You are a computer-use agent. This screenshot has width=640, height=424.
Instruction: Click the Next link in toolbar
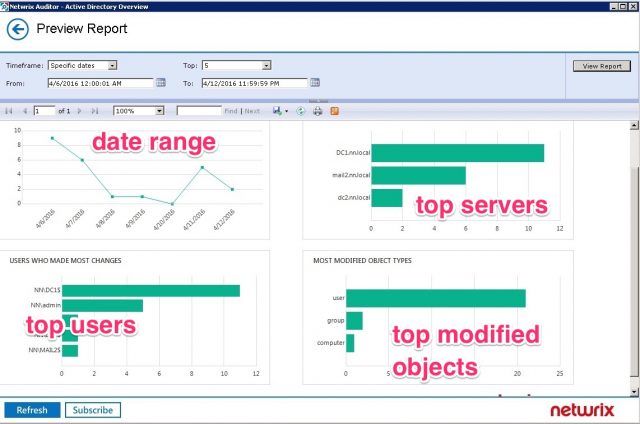tap(252, 111)
